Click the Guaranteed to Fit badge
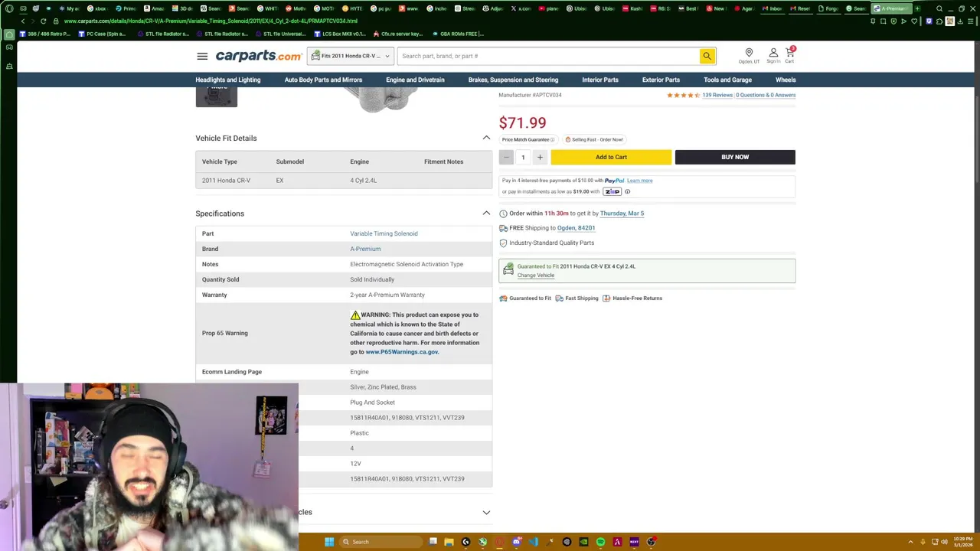The height and width of the screenshot is (551, 980). [x=525, y=298]
